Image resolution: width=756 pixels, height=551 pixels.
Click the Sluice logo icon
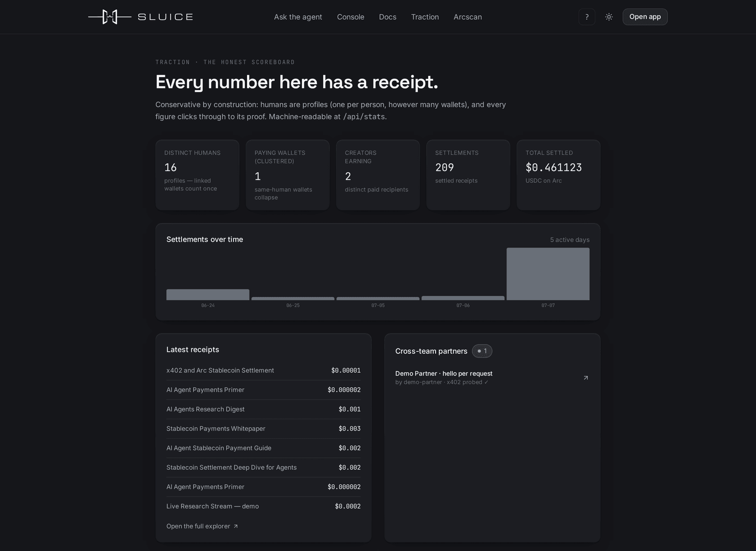(x=110, y=17)
